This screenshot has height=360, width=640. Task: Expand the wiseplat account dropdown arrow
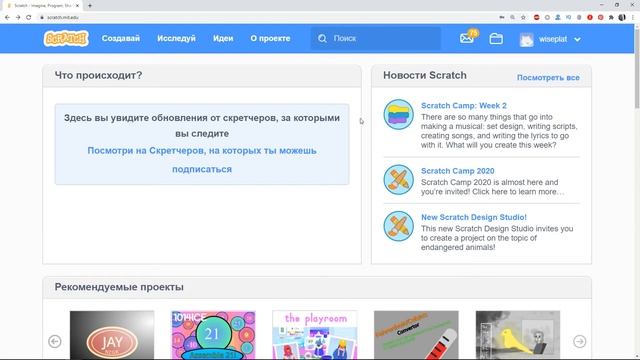(577, 40)
